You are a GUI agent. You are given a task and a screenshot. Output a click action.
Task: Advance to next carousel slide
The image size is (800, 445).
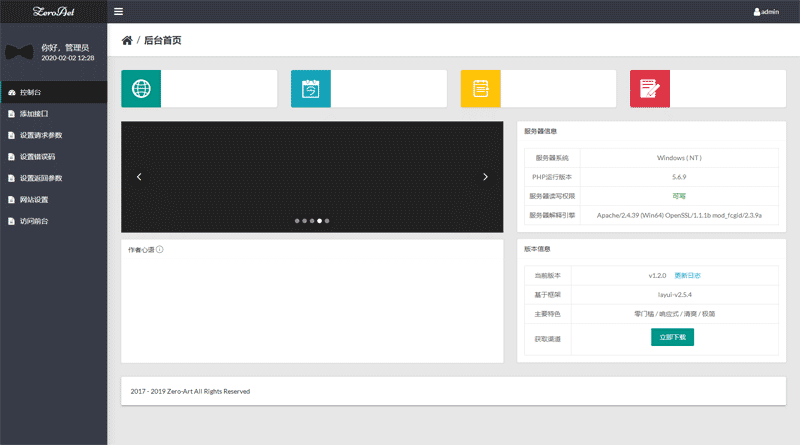click(485, 177)
